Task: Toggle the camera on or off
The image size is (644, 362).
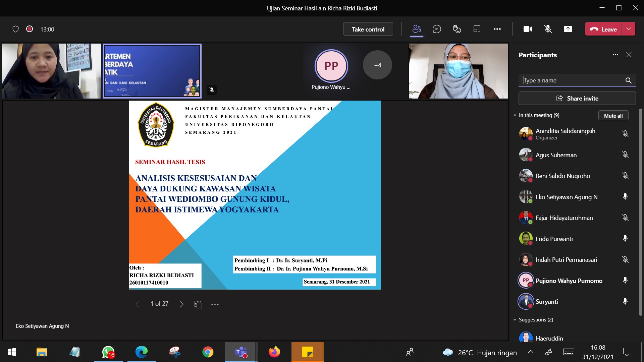Action: tap(528, 29)
